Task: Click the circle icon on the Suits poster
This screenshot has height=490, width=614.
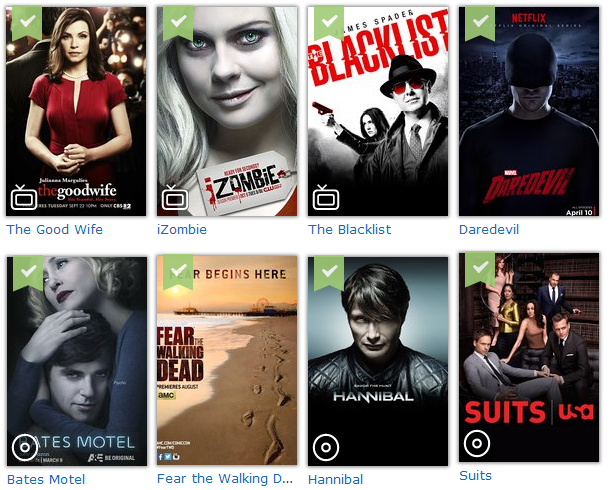Action: (477, 443)
